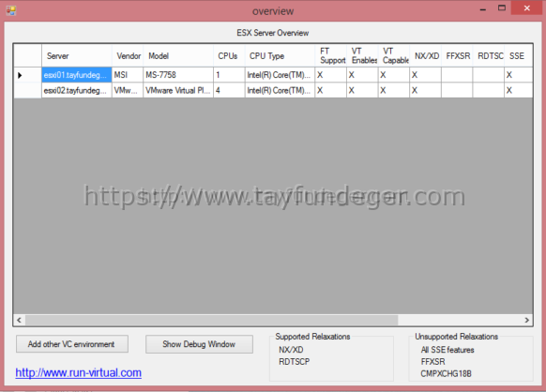Select the row arrow indicator for esxi01
This screenshot has height=392, width=546.
(20, 75)
